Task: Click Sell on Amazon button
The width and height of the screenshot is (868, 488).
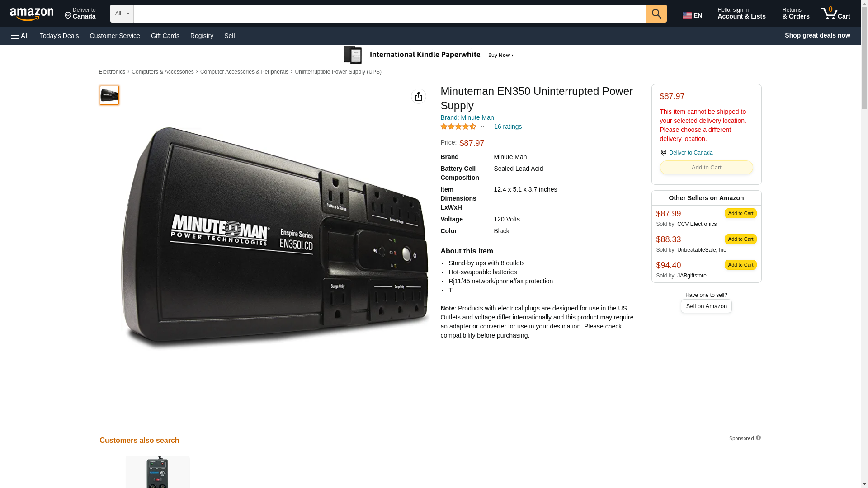Action: click(706, 306)
